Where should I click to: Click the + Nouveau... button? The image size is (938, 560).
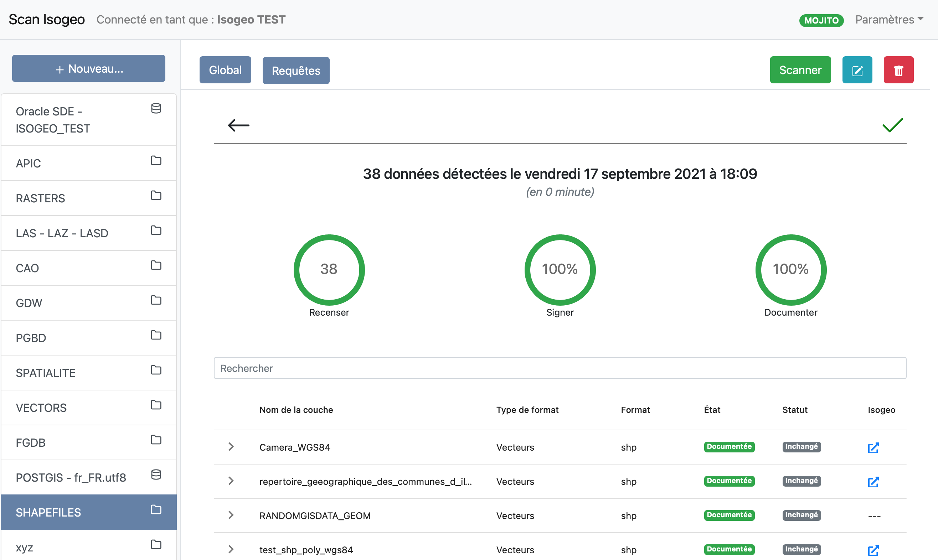click(x=89, y=69)
